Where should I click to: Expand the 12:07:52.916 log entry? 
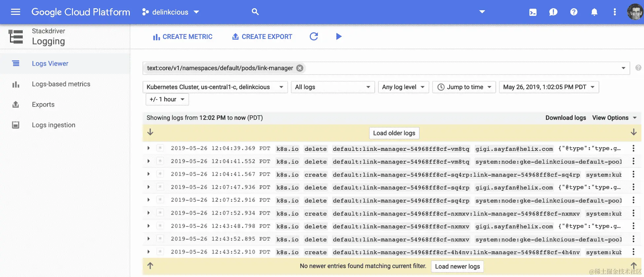(x=149, y=200)
